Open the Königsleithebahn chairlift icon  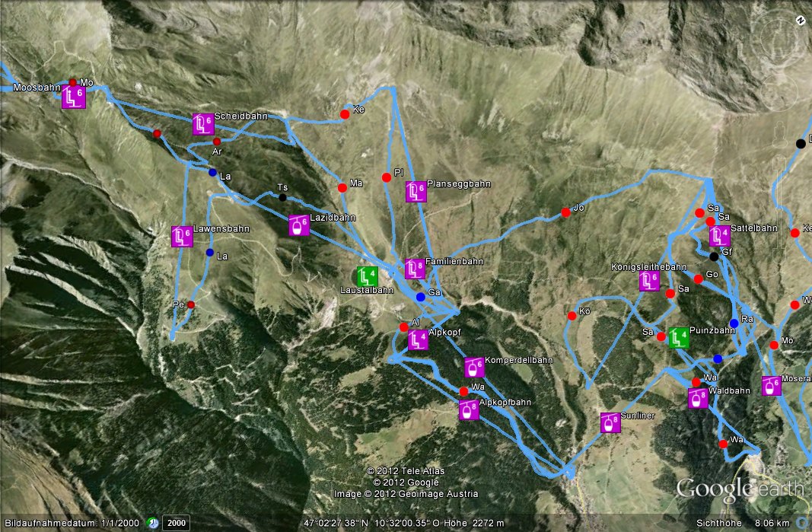tap(649, 281)
